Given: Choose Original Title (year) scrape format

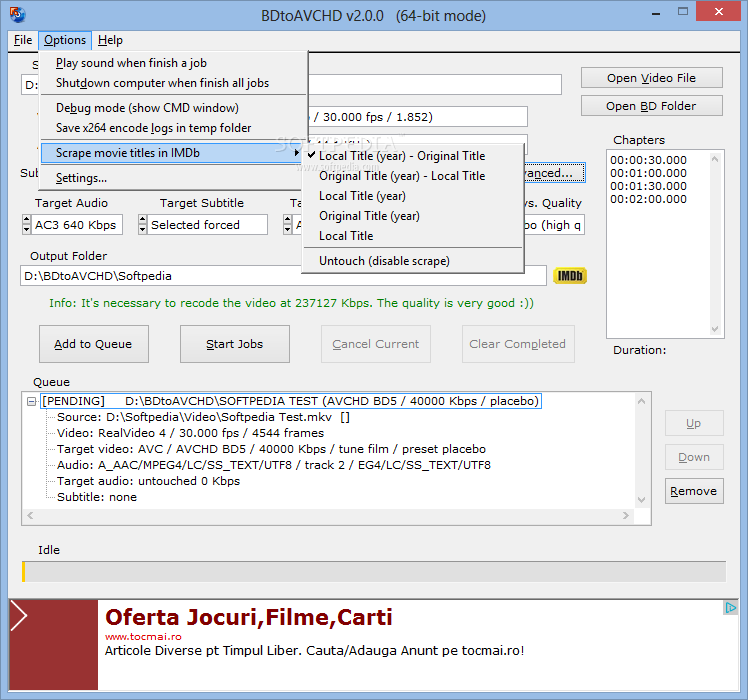Looking at the screenshot, I should [413, 216].
